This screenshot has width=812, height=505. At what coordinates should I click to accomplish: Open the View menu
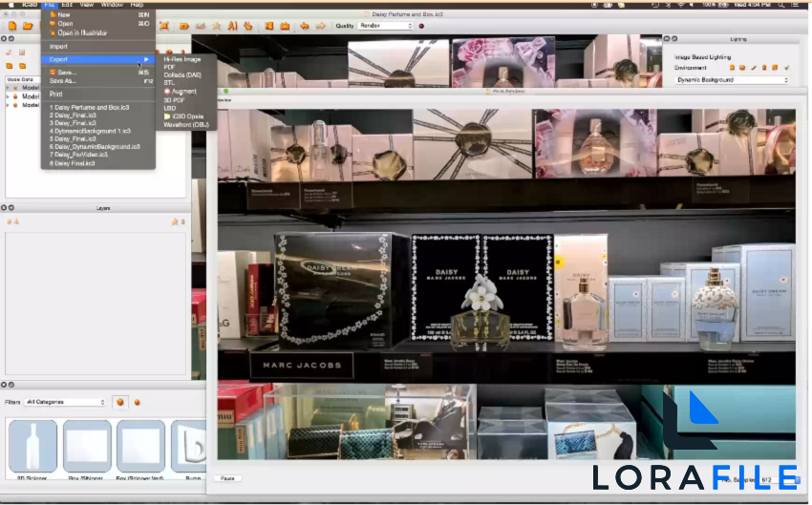tap(87, 5)
